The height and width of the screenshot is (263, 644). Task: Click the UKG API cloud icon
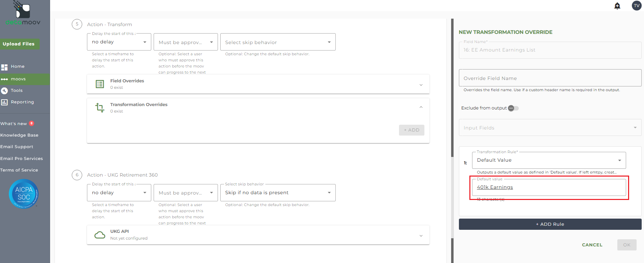(100, 235)
